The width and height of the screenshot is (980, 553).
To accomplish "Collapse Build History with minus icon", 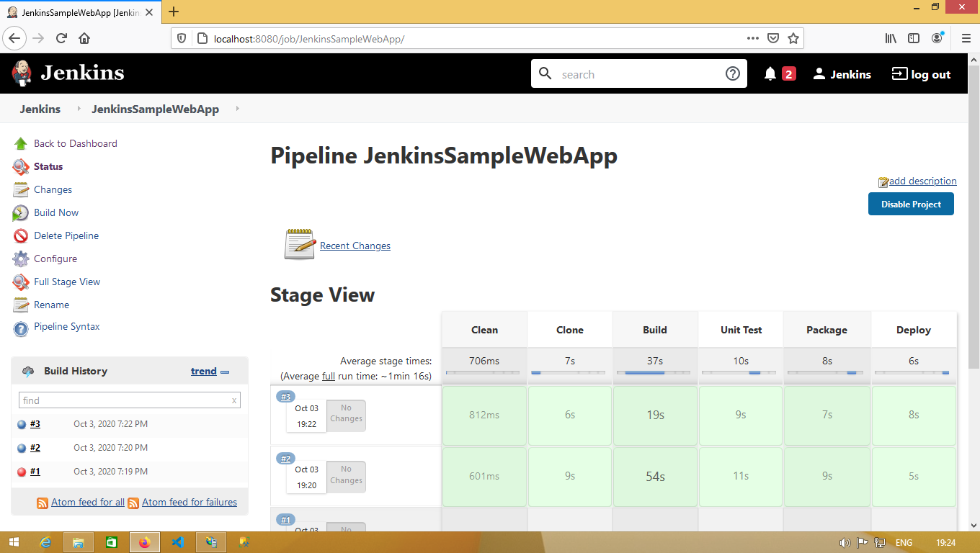I will pos(225,372).
